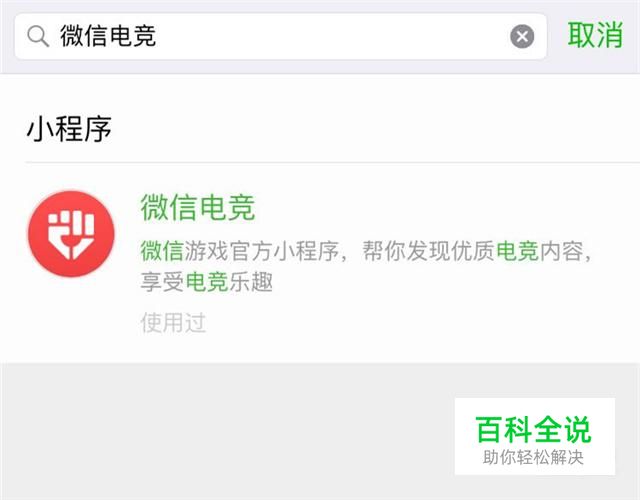640x500 pixels.
Task: Open the red fist mini program icon
Action: [71, 234]
